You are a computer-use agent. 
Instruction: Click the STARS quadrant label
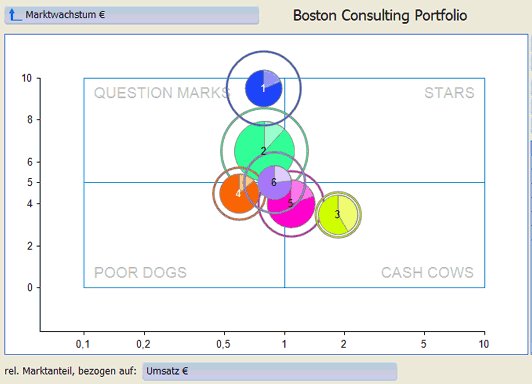click(449, 93)
